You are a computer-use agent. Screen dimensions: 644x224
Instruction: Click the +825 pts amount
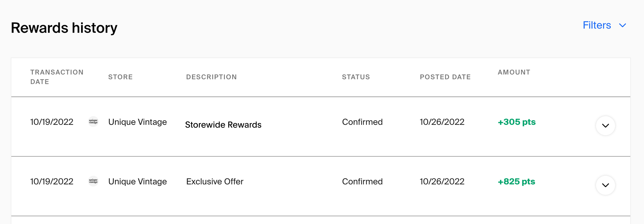tap(516, 181)
